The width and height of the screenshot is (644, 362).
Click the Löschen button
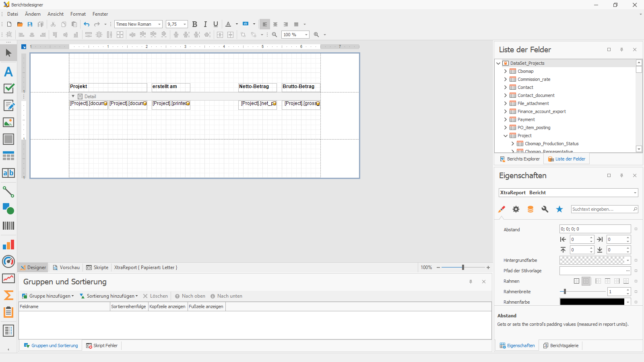click(155, 296)
